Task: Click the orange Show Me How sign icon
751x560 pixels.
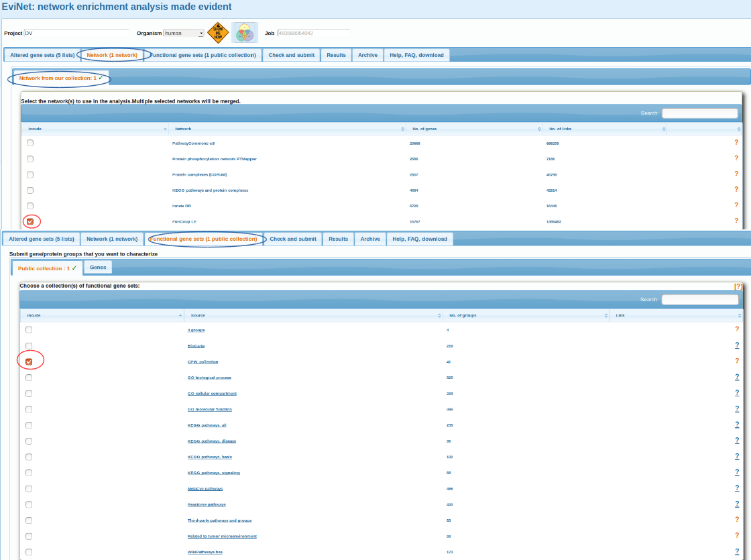Action: (218, 33)
